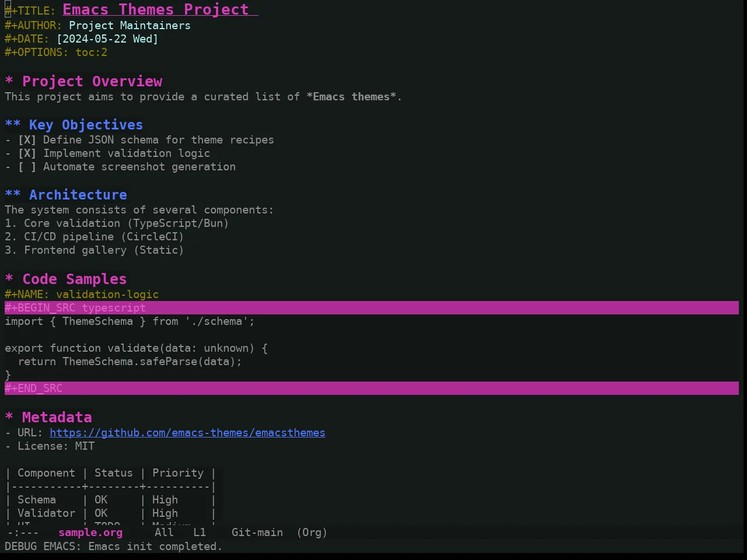Screen dimensions: 747x560
Task: Click the #+END_SRC block footer line
Action: tap(372, 388)
